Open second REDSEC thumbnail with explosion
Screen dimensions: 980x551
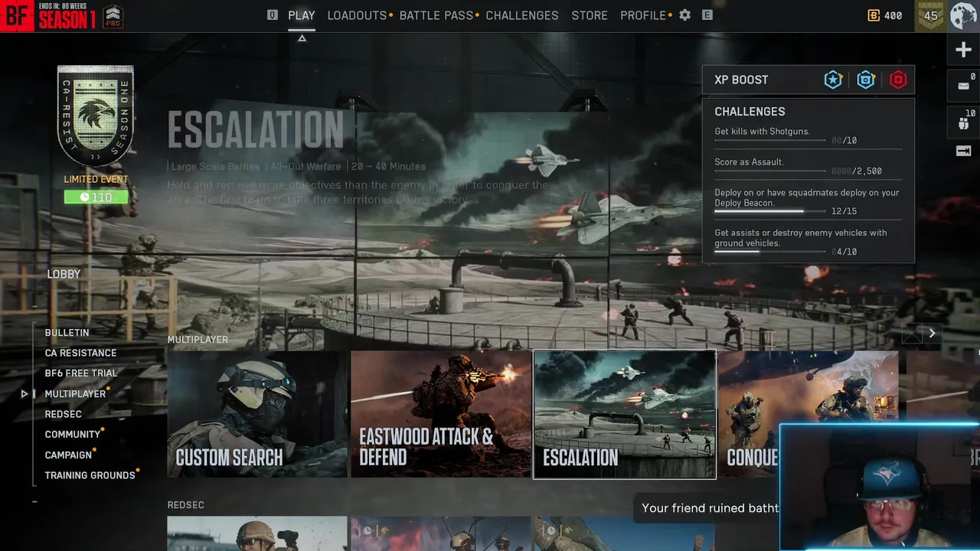tap(441, 533)
